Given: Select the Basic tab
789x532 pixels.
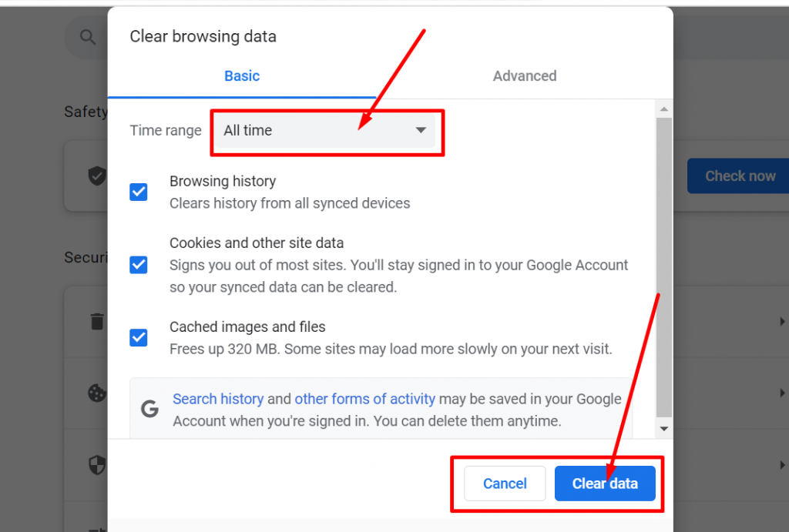Looking at the screenshot, I should click(242, 76).
